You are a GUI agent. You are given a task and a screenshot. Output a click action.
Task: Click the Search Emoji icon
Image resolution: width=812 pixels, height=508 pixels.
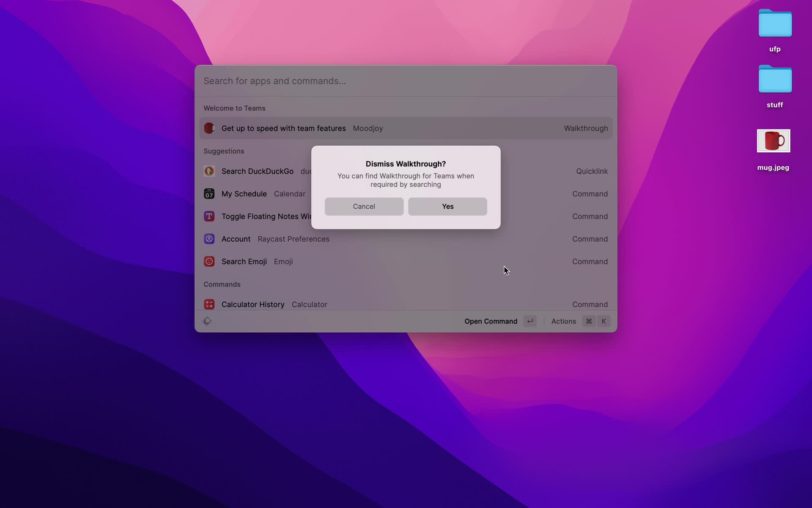(209, 262)
